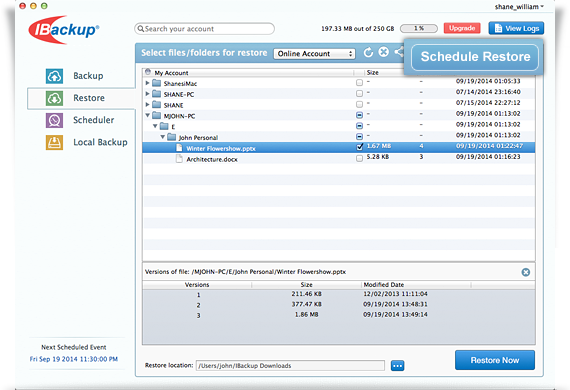Open the Scheduler clock icon
570x390 pixels.
[54, 120]
